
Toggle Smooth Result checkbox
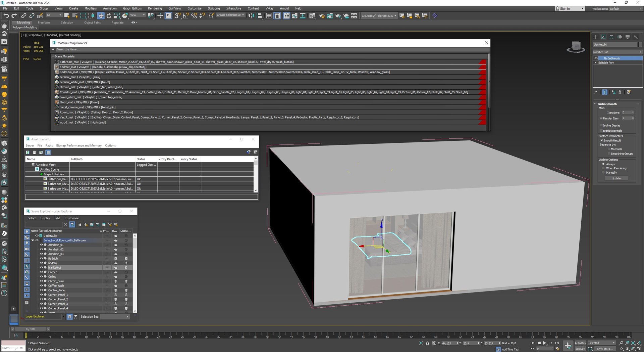pos(601,140)
